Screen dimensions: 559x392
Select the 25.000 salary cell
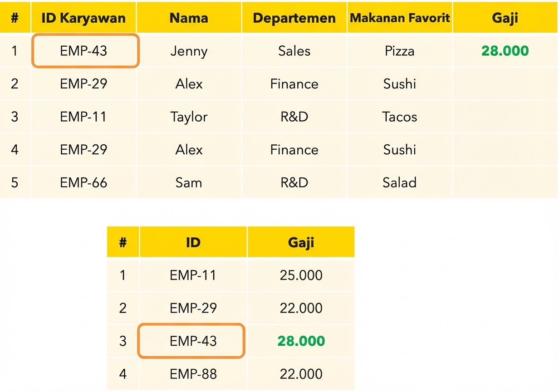[301, 275]
